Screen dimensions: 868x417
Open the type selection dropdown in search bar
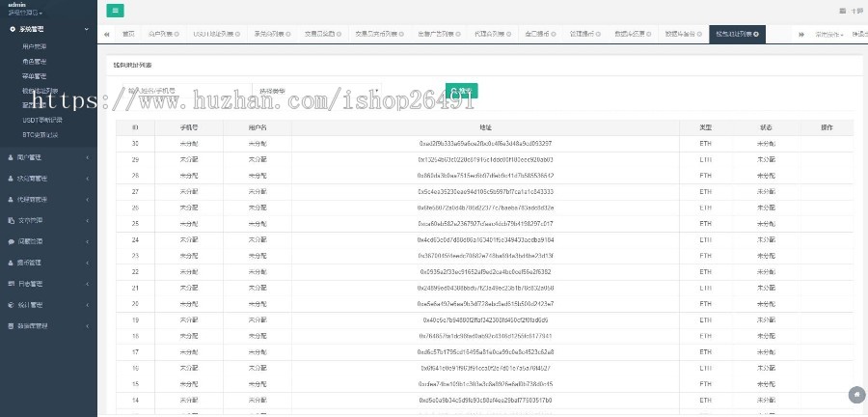point(316,91)
